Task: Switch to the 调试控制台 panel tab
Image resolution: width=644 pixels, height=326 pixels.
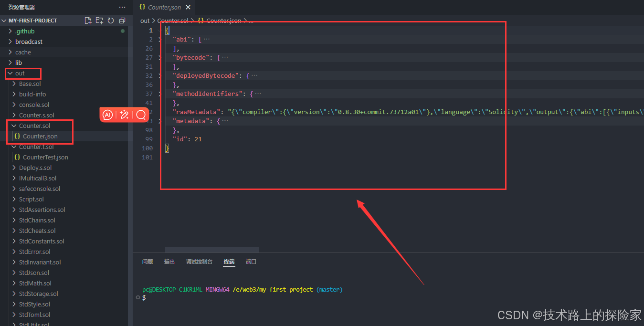Action: (x=199, y=262)
